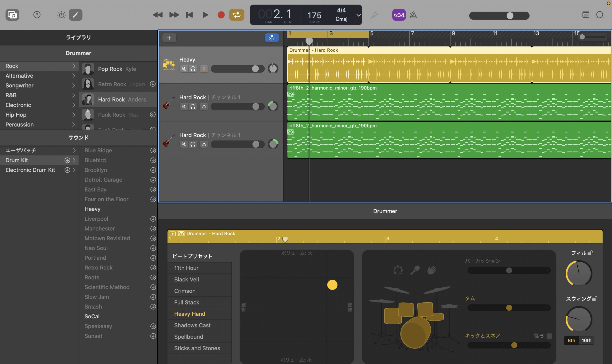This screenshot has width=612, height=364.
Task: Open time signature and key dropdown arrow
Action: (359, 15)
